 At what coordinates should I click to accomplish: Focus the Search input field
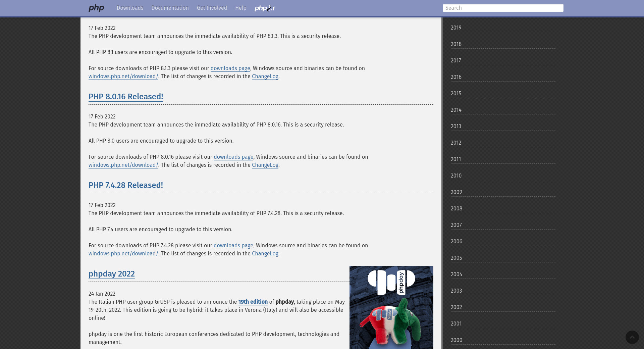click(502, 8)
